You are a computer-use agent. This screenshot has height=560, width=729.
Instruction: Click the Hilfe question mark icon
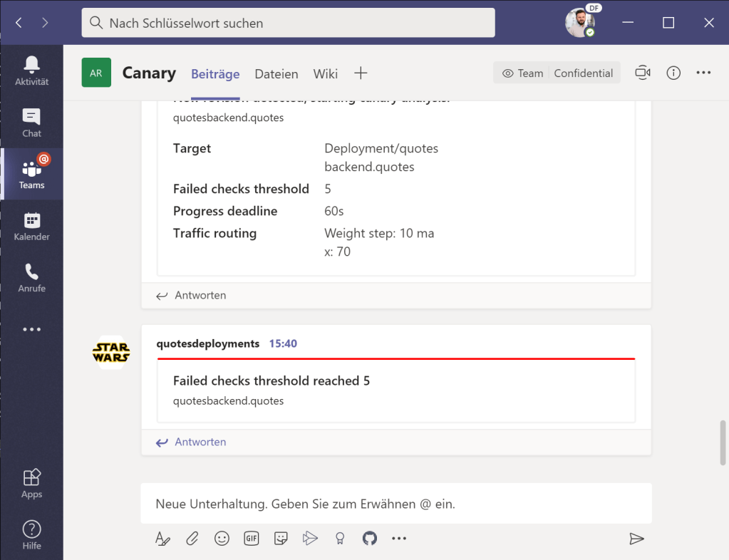coord(31,535)
